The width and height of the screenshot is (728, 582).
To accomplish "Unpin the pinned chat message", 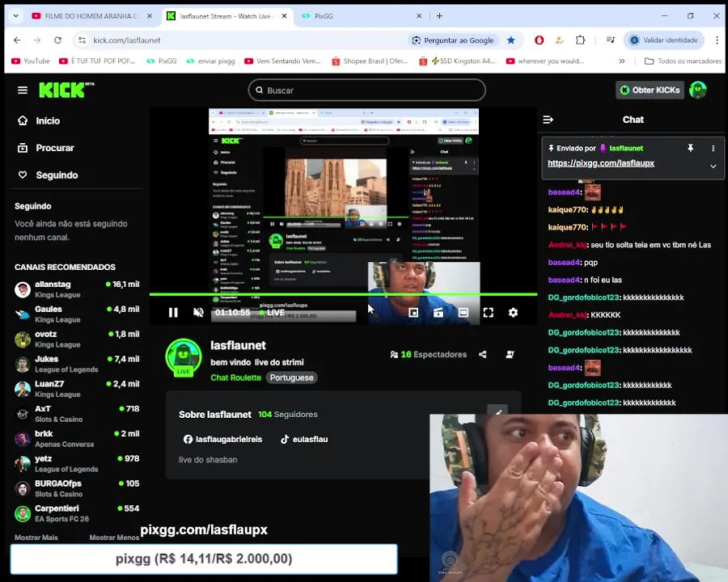I will click(691, 148).
